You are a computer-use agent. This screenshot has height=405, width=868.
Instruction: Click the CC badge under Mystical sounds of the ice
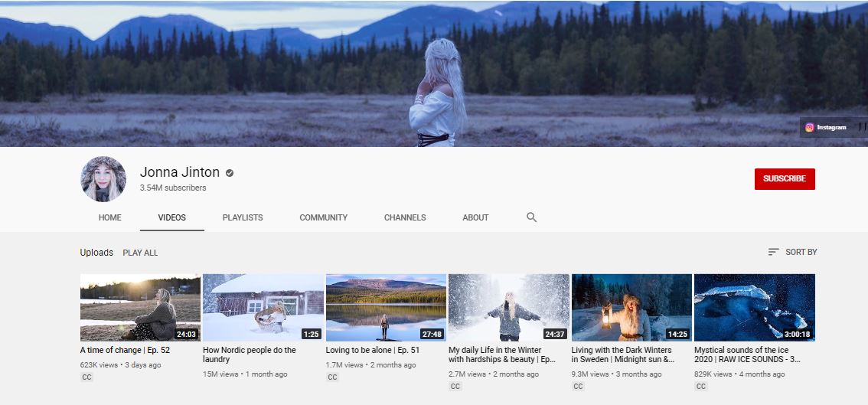701,386
